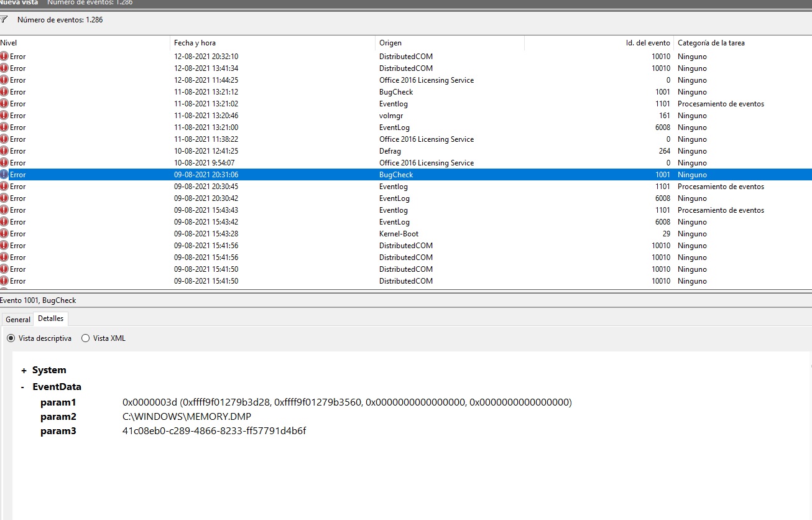This screenshot has height=520, width=812.
Task: Open the Detalles tab
Action: coord(50,318)
